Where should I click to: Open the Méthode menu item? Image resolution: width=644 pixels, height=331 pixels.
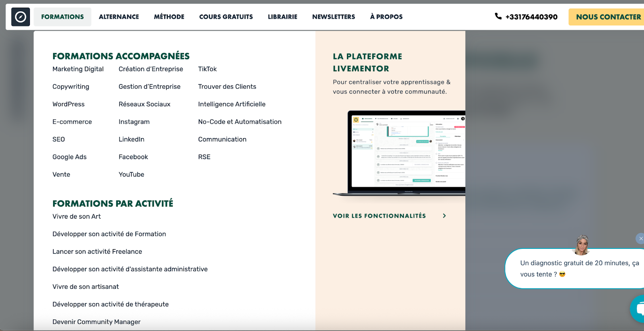point(169,17)
